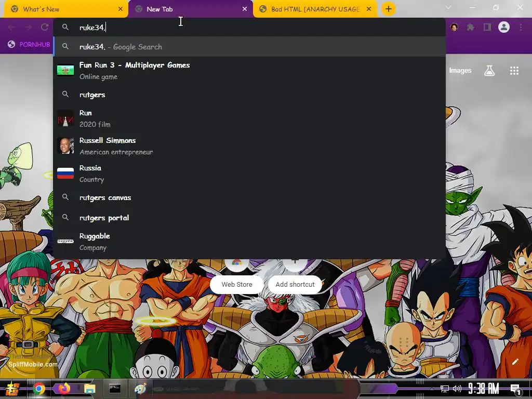Open File Explorer from the taskbar
Screen dimensions: 532x399
coord(89,389)
